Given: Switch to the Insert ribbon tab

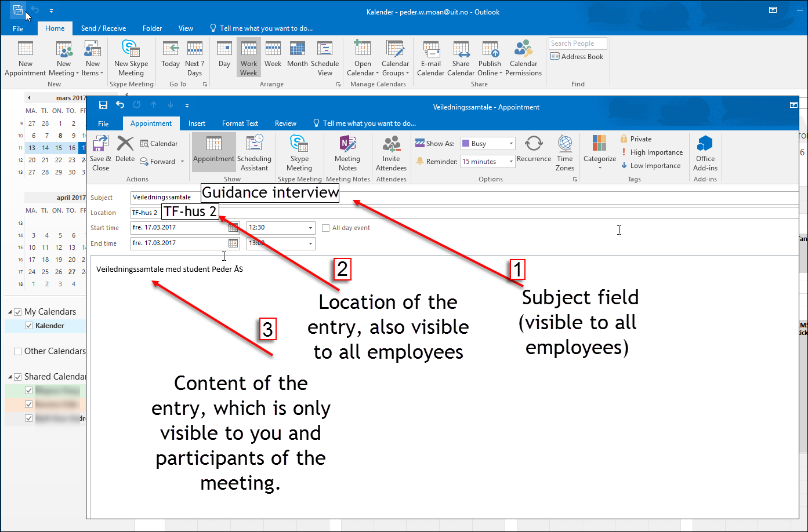Looking at the screenshot, I should [x=197, y=123].
